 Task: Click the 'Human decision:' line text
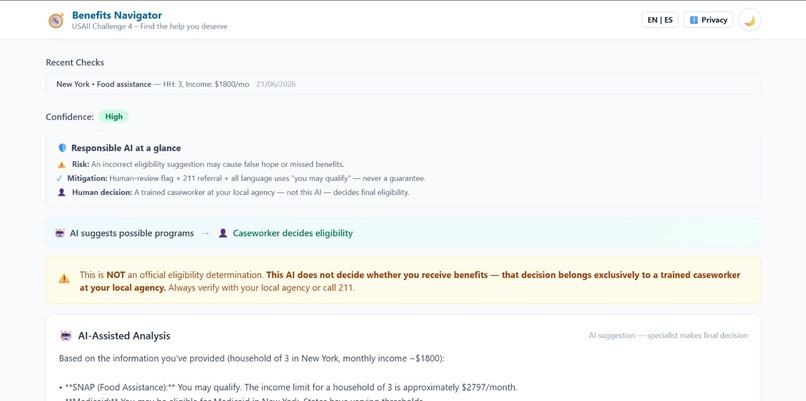point(241,193)
